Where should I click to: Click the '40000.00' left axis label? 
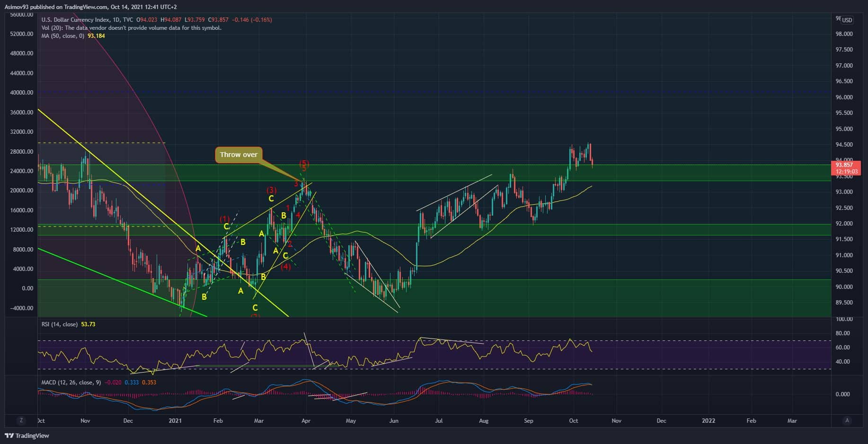tap(21, 93)
